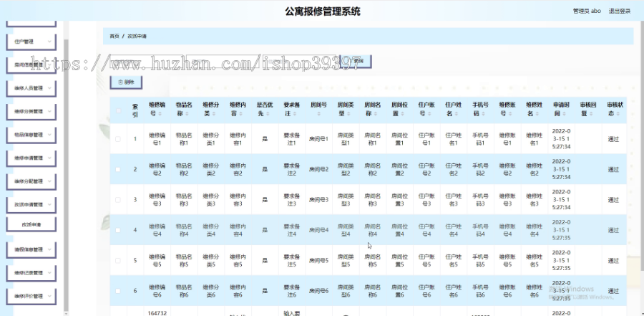Screen dimensions: 644x316
Task: Open the 请假信息管理 menu
Action: [x=31, y=249]
